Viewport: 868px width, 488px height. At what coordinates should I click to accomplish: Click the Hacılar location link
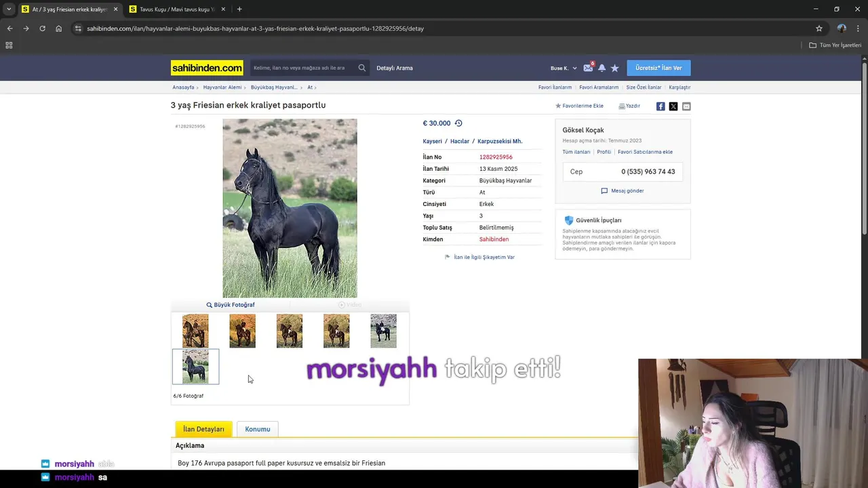coord(460,141)
